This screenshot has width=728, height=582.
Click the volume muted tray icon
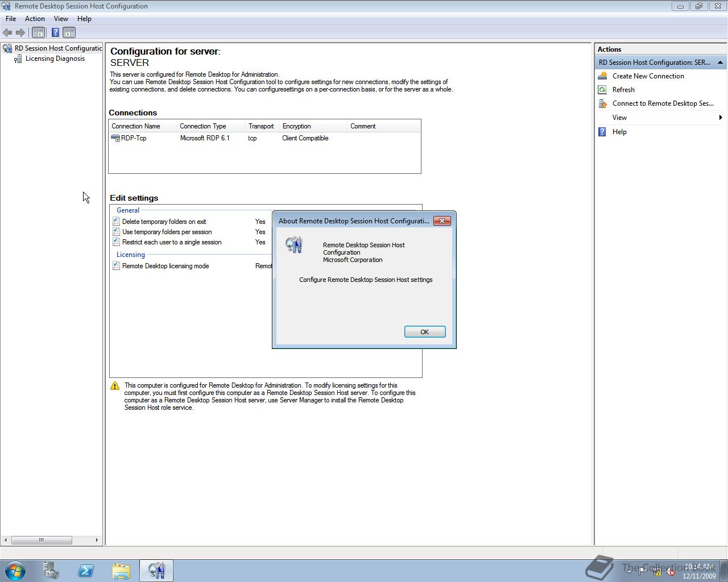671,572
